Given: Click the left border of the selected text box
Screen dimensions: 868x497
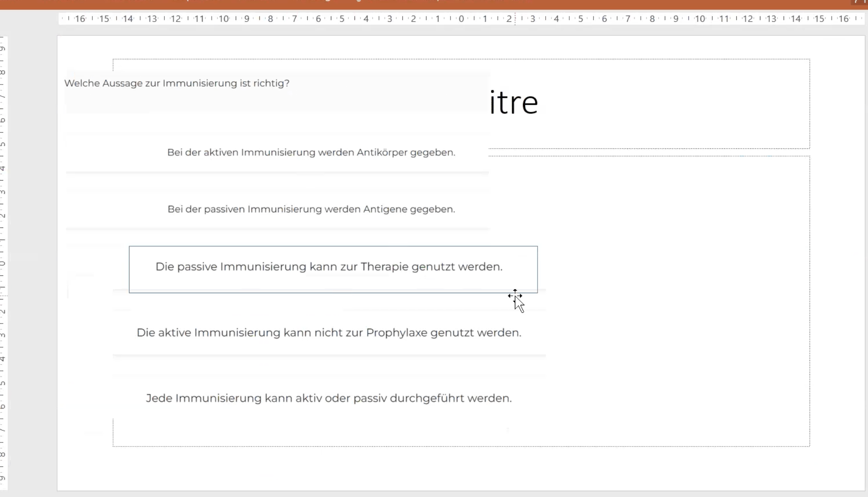Looking at the screenshot, I should click(129, 270).
